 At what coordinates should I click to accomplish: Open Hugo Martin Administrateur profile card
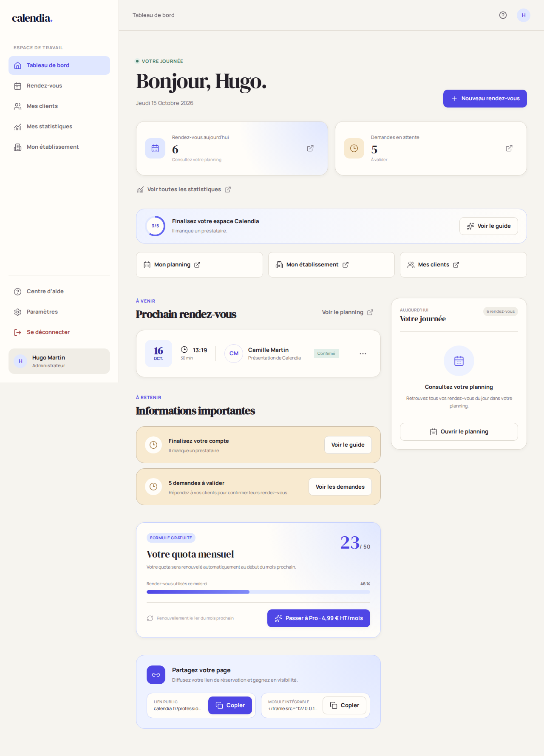[59, 361]
